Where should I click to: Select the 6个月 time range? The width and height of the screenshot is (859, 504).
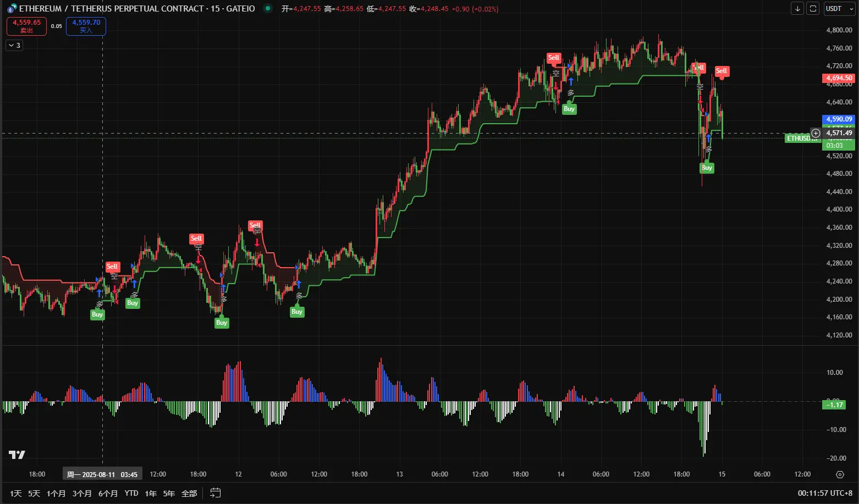click(x=108, y=494)
